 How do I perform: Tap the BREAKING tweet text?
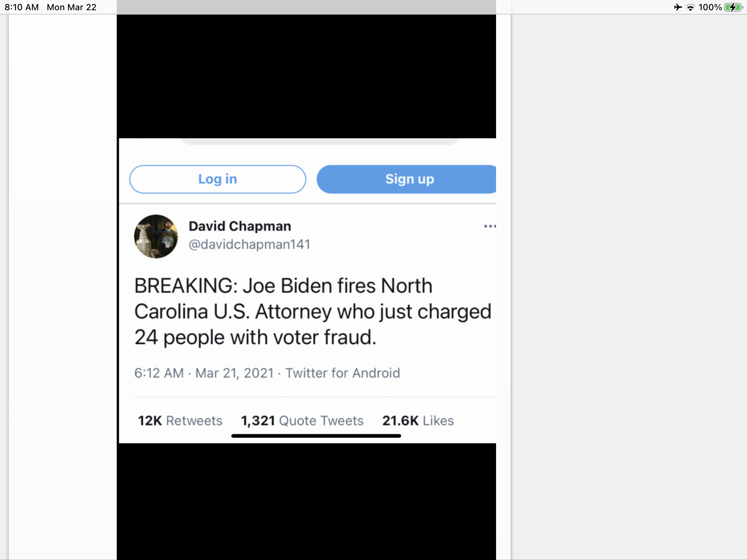(312, 311)
